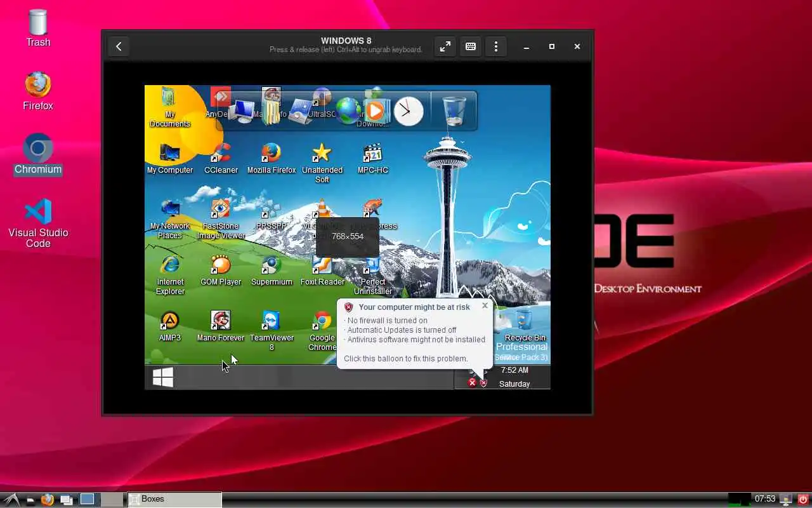The image size is (812, 508).
Task: Open Internet Explorer in the VM
Action: (x=169, y=275)
